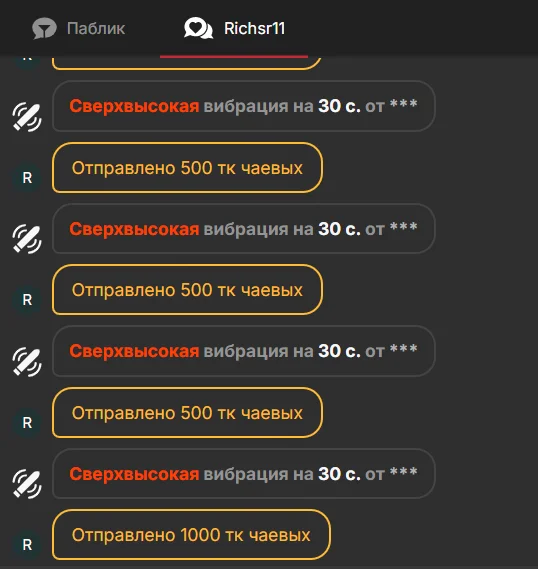The height and width of the screenshot is (569, 538).
Task: Select the third Отправлено 500 тк чаевых message
Action: click(187, 413)
